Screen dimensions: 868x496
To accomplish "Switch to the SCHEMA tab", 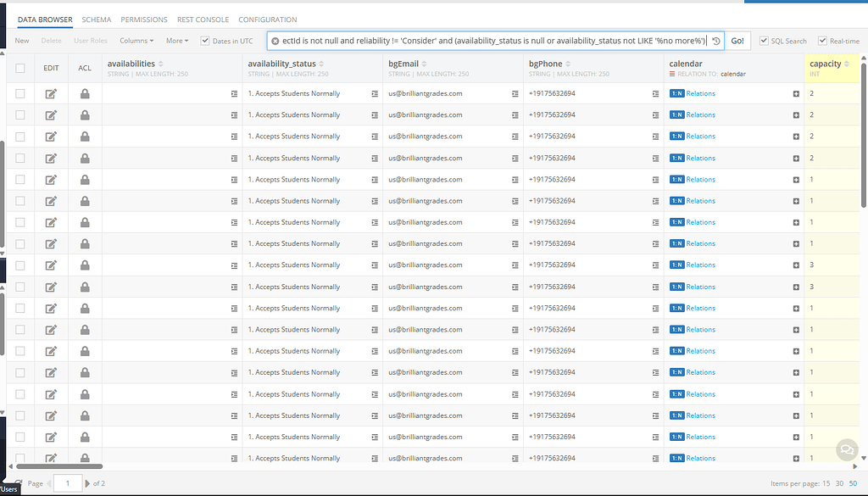I will pos(97,20).
